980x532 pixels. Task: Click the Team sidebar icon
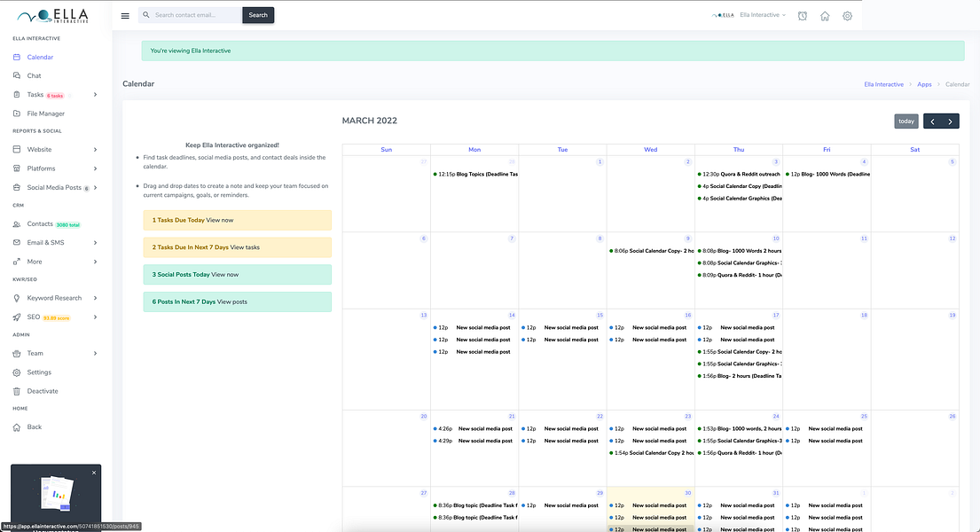tap(17, 353)
